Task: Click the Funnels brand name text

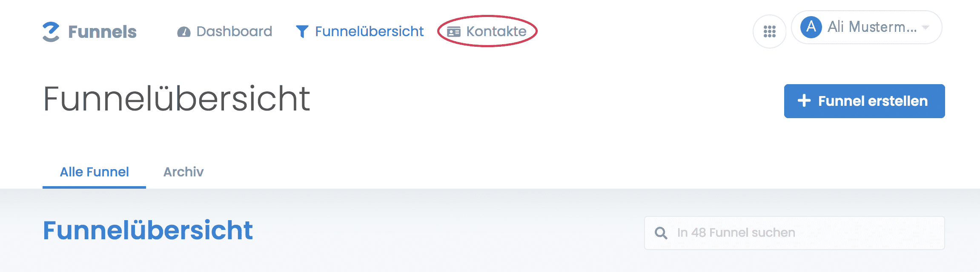Action: pos(102,32)
